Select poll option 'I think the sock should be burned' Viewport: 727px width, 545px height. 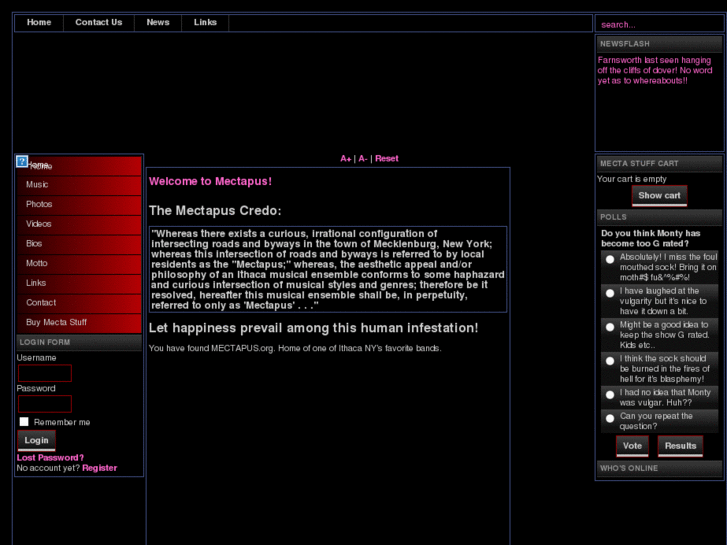610,361
